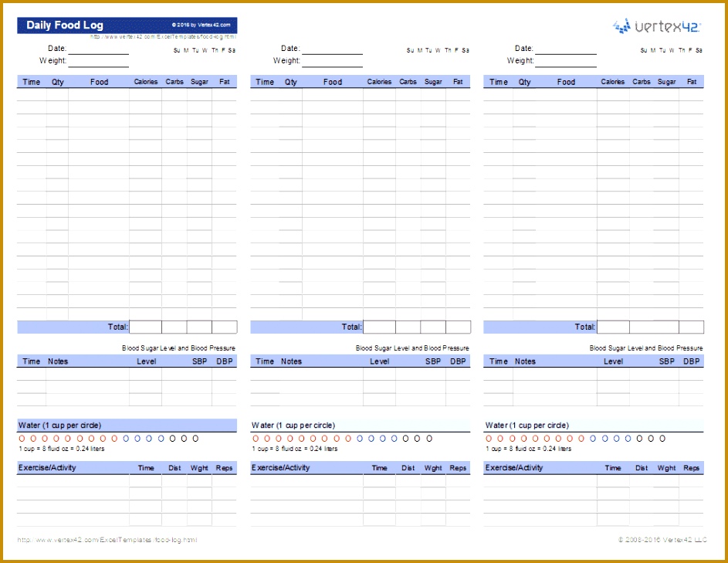
Task: Select the Daily Food Log title banner
Action: point(127,25)
